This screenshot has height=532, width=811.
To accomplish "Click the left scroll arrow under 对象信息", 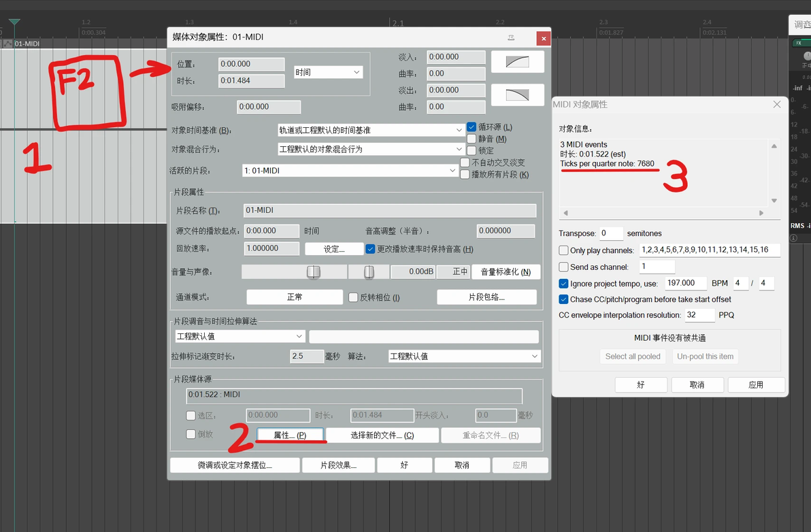I will tap(565, 213).
